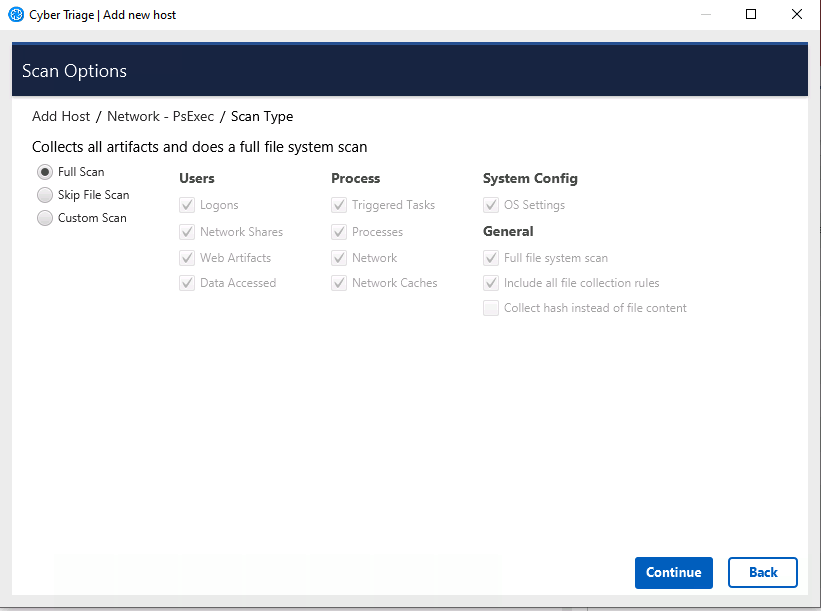The width and height of the screenshot is (821, 611).
Task: Click the Continue button
Action: coord(673,573)
